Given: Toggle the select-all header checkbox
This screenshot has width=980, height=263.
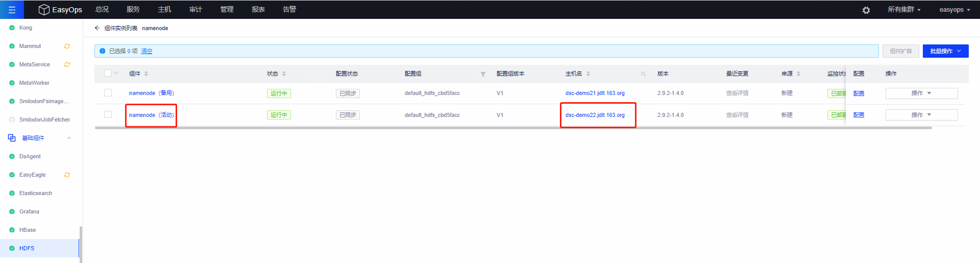Looking at the screenshot, I should tap(108, 73).
